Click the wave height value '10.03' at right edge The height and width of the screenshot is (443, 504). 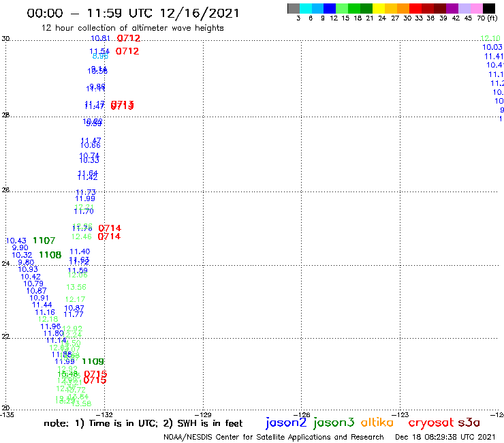pos(492,47)
